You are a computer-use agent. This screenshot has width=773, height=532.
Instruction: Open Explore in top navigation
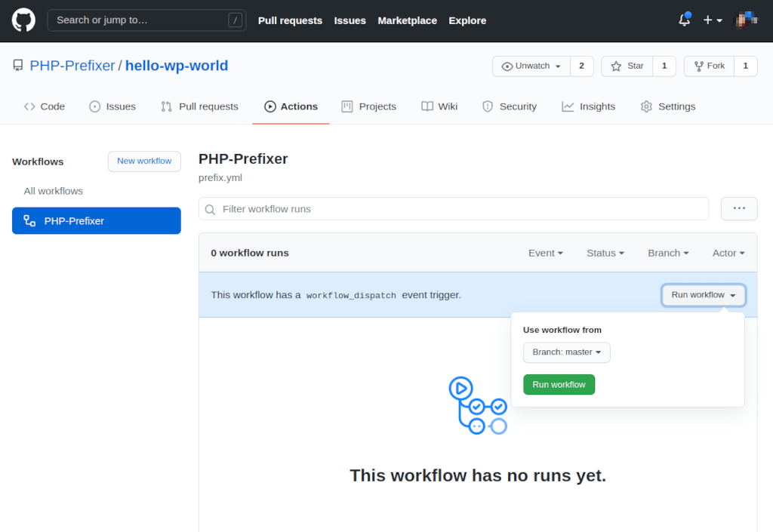pos(467,20)
